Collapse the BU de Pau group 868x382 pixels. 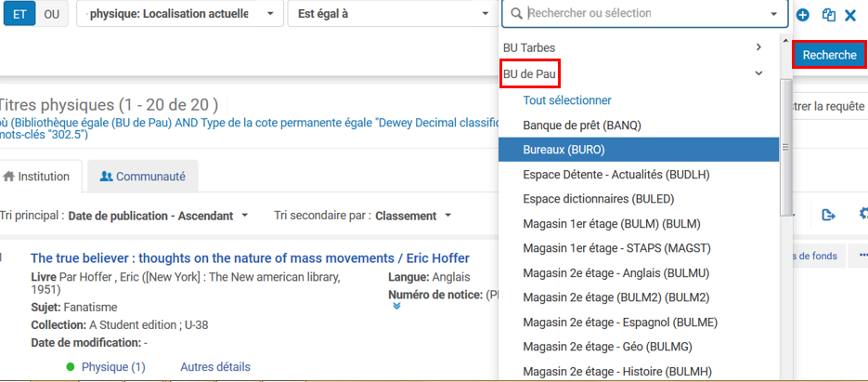pyautogui.click(x=758, y=72)
